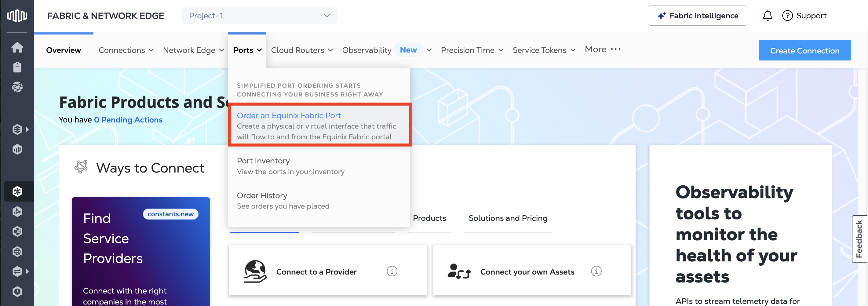
Task: Click the home icon in the sidebar
Action: 17,48
